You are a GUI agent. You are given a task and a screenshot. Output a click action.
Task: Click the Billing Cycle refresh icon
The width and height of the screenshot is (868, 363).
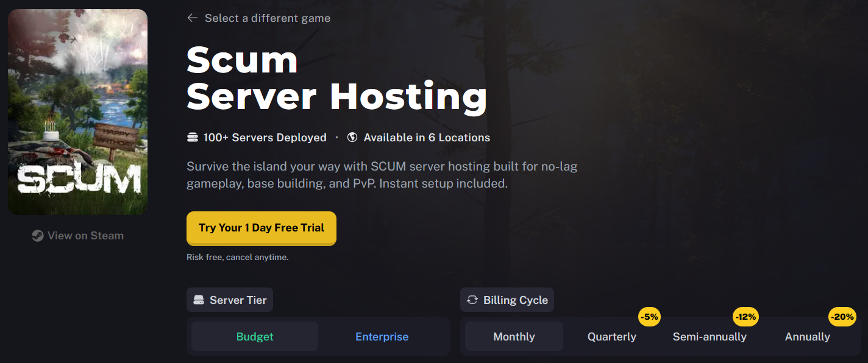point(472,300)
